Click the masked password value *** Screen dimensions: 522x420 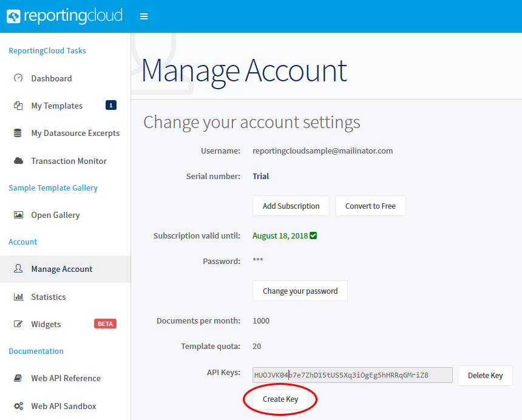click(258, 260)
